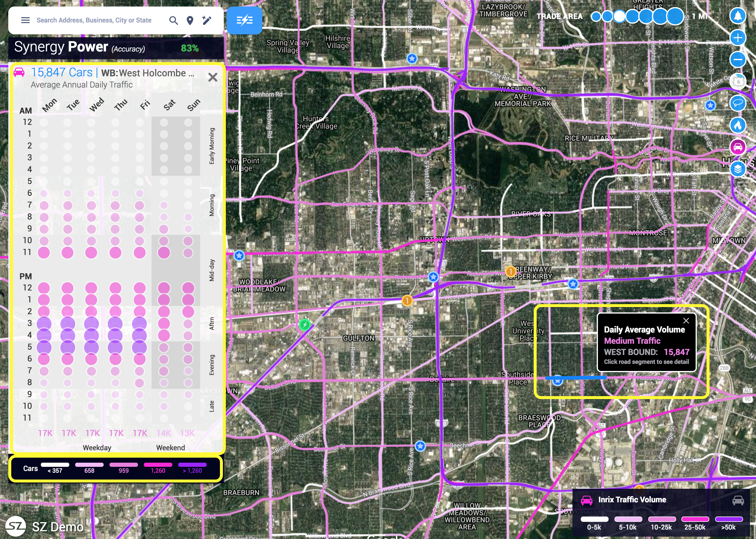The width and height of the screenshot is (756, 539).
Task: Click the blue star marker near Beechnut St
Action: pos(420,446)
